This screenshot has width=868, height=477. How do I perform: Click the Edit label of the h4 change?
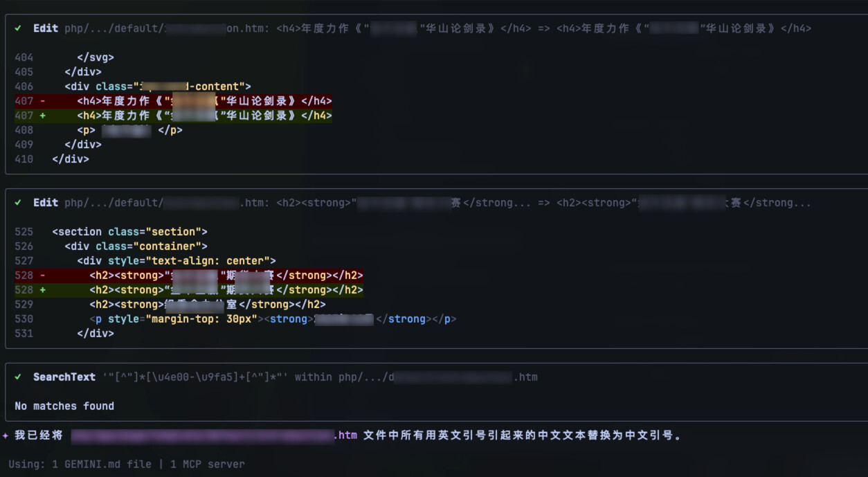pyautogui.click(x=46, y=28)
